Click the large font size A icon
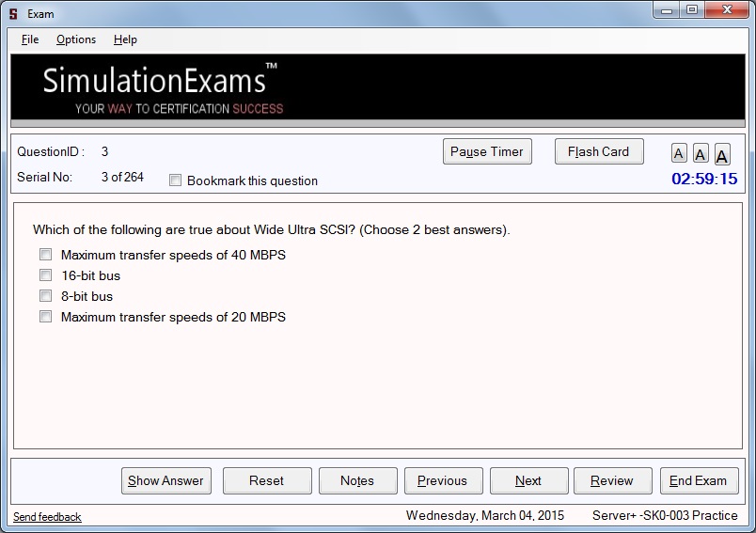The height and width of the screenshot is (533, 756). [x=721, y=155]
